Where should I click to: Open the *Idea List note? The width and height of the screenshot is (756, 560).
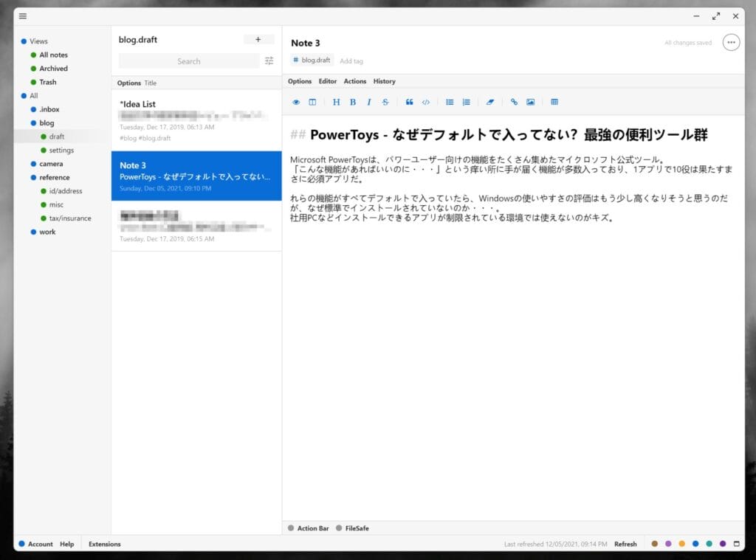pyautogui.click(x=196, y=120)
